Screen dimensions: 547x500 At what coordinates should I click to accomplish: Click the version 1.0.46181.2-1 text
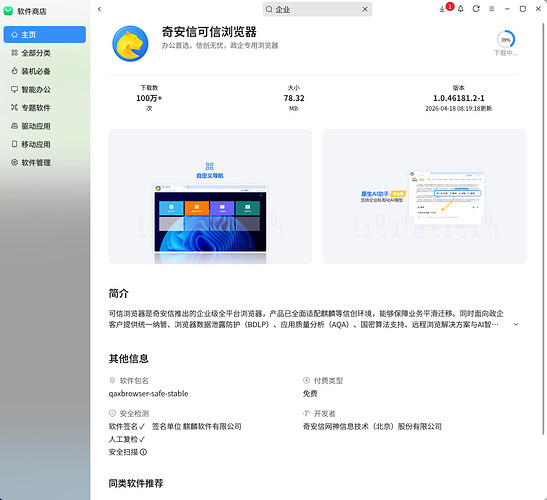coord(458,98)
